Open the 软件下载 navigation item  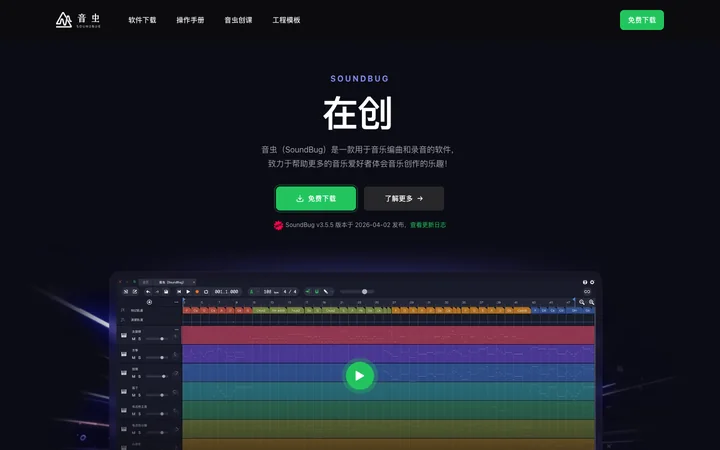[x=142, y=20]
